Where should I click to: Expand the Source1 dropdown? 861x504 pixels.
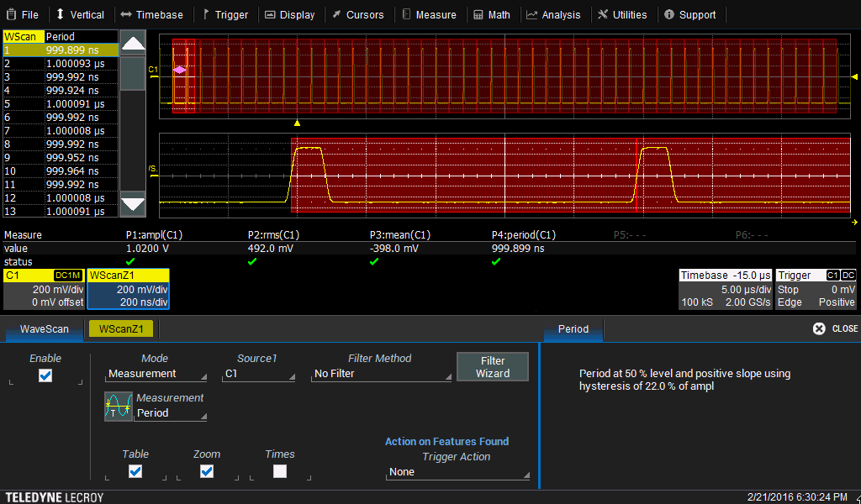(258, 374)
